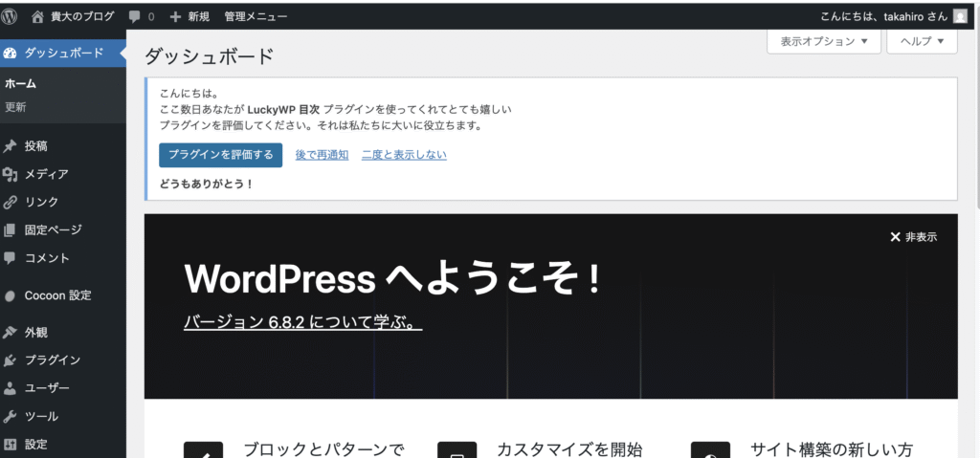
Task: Click the ツール wrench icon
Action: [10, 416]
